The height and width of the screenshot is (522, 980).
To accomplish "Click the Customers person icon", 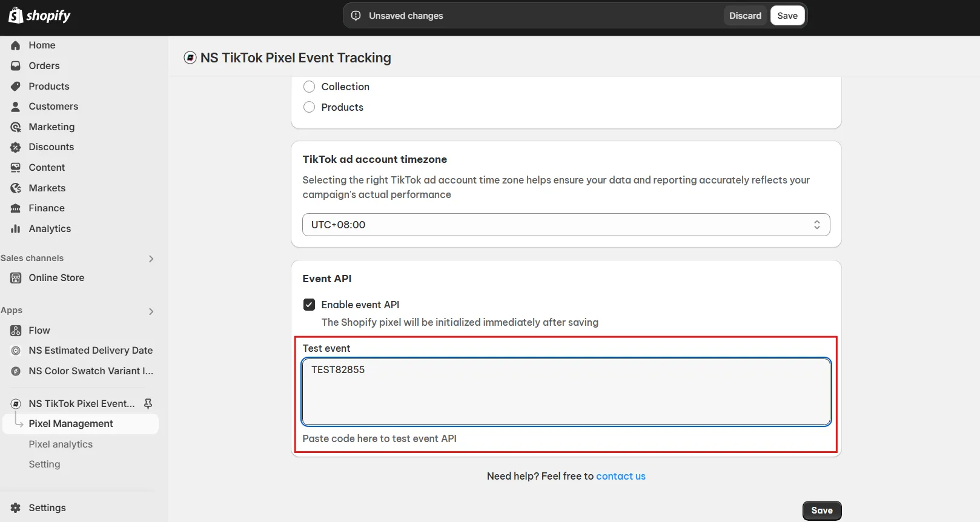I will (x=16, y=107).
